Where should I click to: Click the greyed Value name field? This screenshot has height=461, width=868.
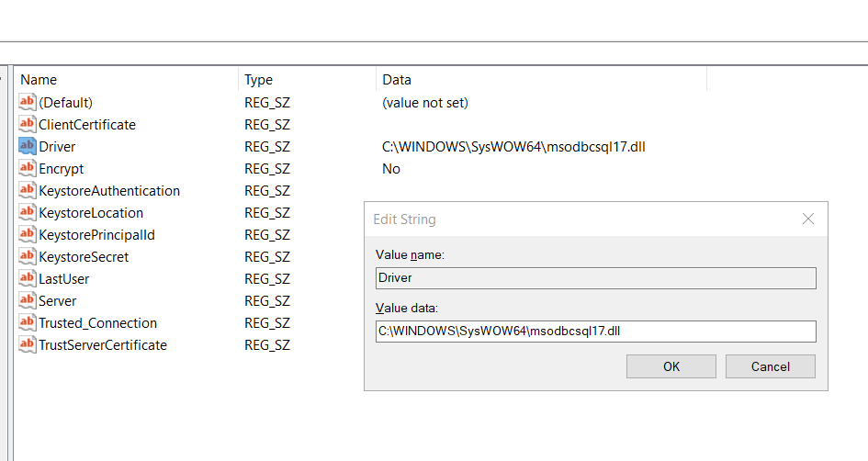tap(595, 277)
